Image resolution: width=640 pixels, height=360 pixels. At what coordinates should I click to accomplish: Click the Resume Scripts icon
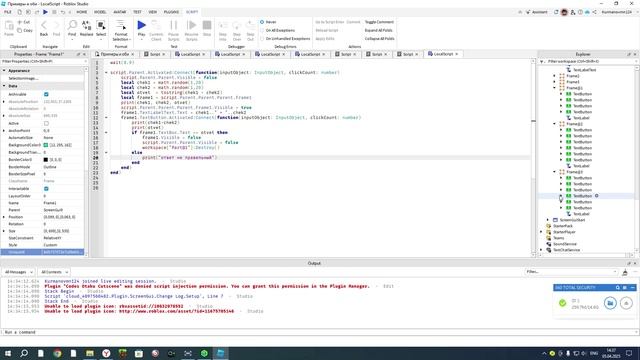coord(191,25)
